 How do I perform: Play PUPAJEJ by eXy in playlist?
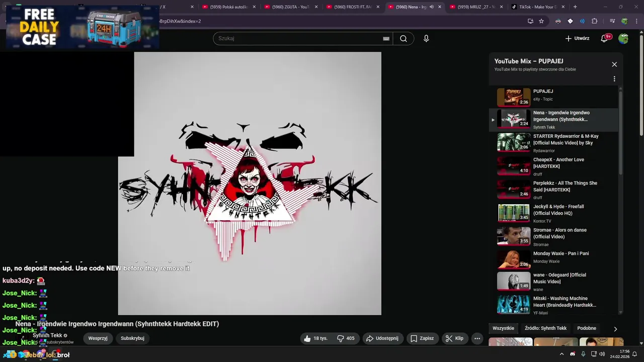pyautogui.click(x=553, y=97)
